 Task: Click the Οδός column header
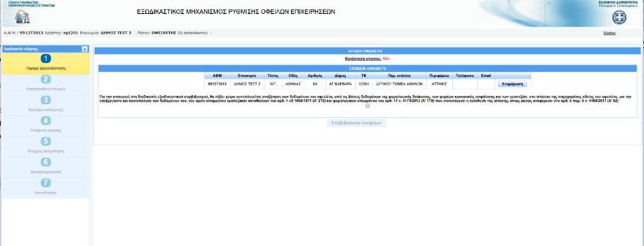tap(293, 76)
